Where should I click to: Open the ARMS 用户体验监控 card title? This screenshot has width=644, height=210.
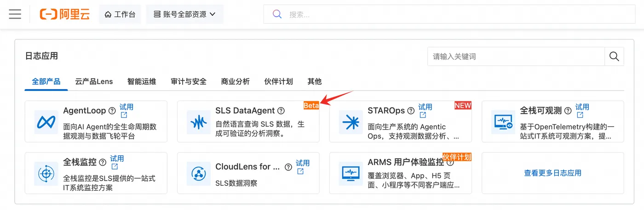coord(406,162)
